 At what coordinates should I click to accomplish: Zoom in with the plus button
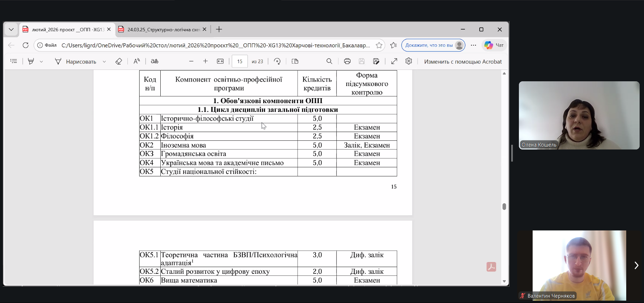(206, 61)
